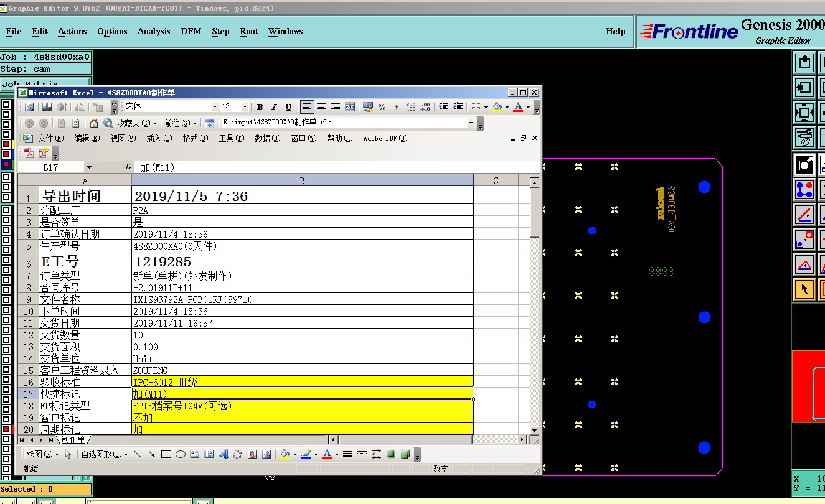The height and width of the screenshot is (504, 825).
Task: Select cell containing IPC-6012 Ⅲ级
Action: 302,382
